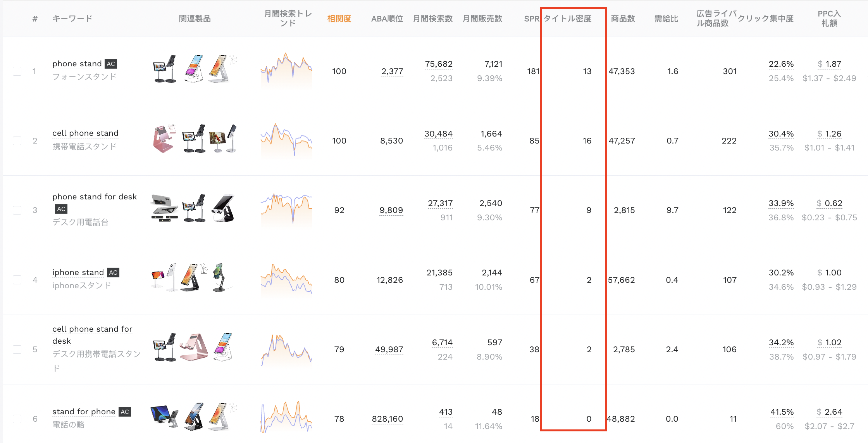Select the checkbox for cell phone stand row
Screen dimensions: 868x443
(17, 140)
